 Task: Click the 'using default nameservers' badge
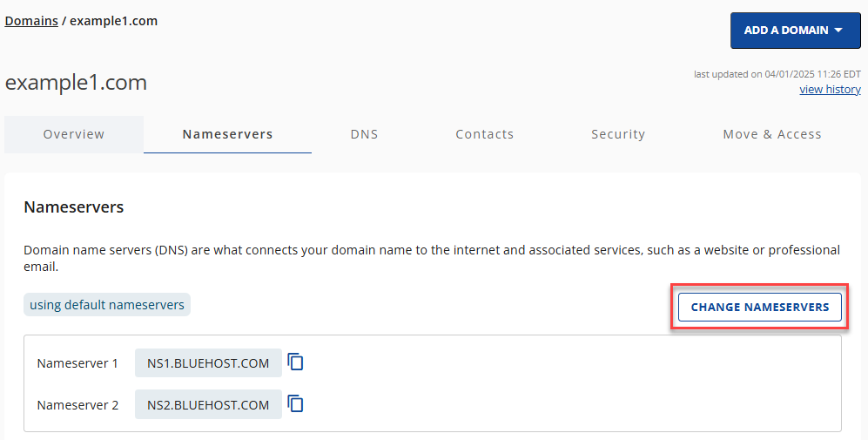(107, 305)
